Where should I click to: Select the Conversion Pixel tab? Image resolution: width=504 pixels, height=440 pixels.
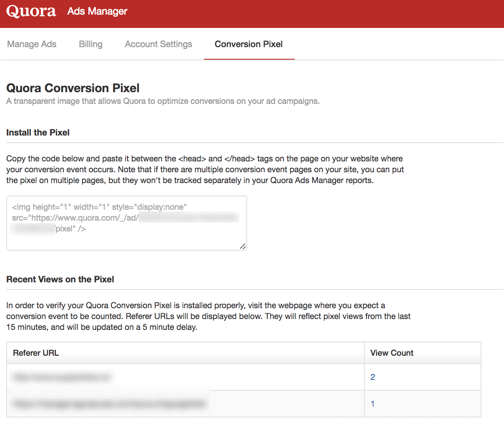tap(248, 44)
